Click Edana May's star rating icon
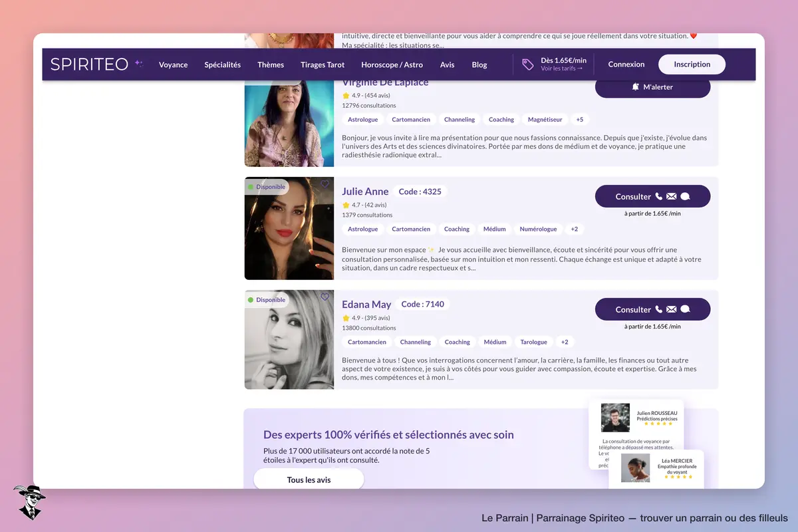The width and height of the screenshot is (798, 532). point(346,318)
